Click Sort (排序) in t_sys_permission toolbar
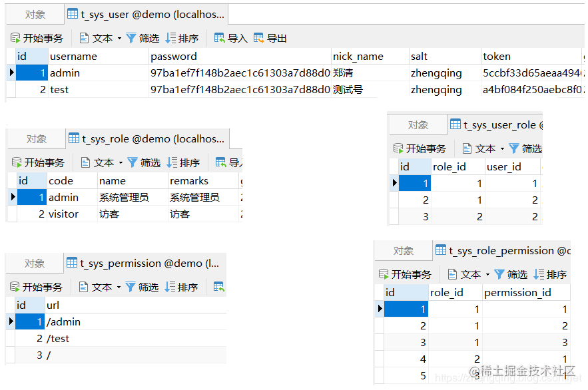The height and width of the screenshot is (390, 588). click(182, 287)
